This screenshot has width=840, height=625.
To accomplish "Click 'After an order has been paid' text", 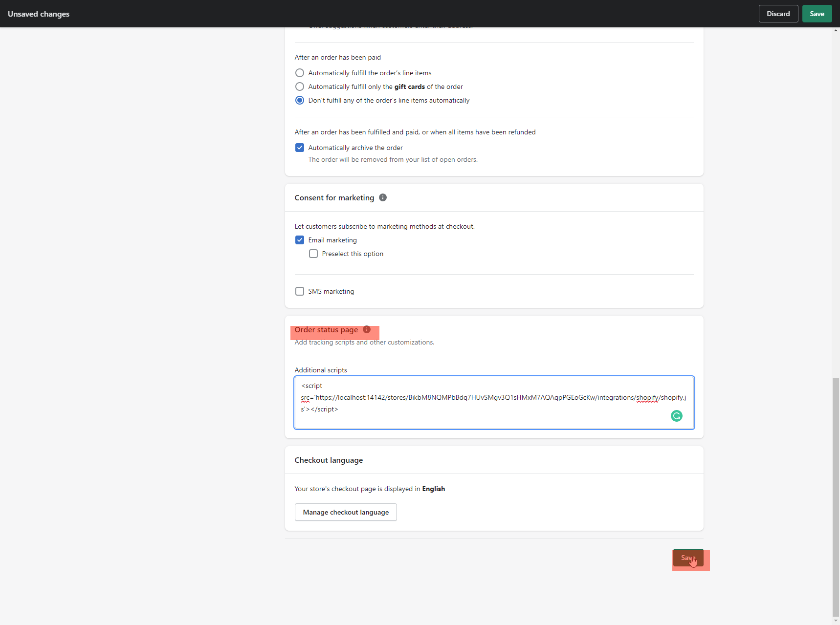I will click(338, 57).
